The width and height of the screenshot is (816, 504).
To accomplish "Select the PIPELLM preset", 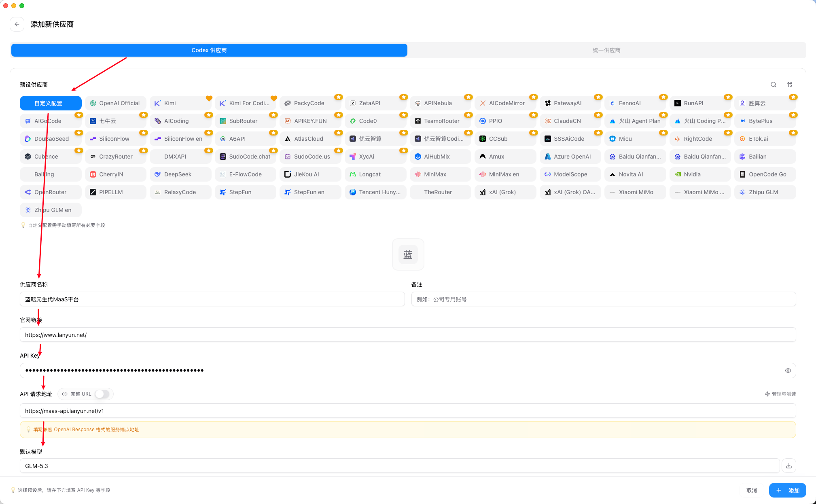I will 116,192.
